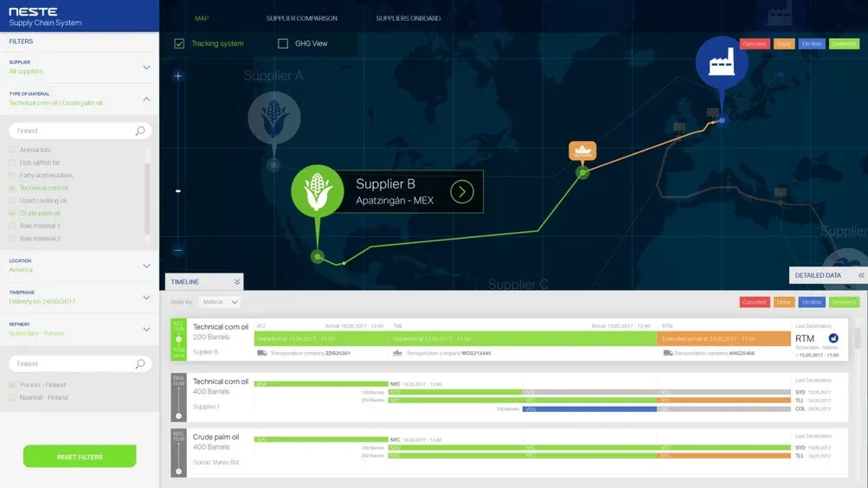Click ship icon for company WCG212445
This screenshot has width=868, height=488.
pos(397,353)
